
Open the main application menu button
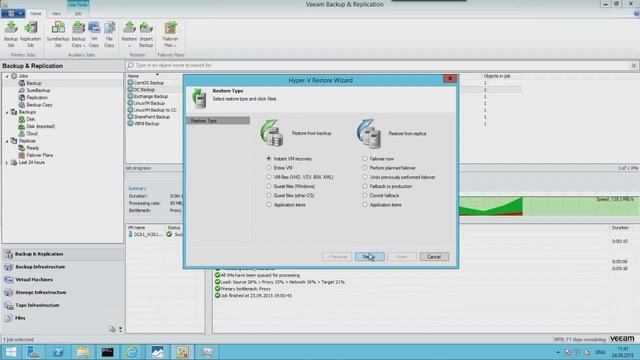(x=13, y=13)
